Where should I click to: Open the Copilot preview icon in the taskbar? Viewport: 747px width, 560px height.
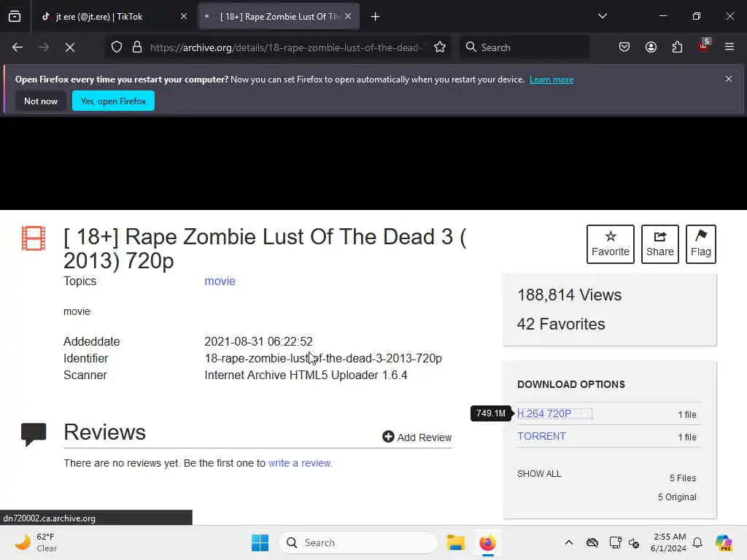pyautogui.click(x=724, y=542)
